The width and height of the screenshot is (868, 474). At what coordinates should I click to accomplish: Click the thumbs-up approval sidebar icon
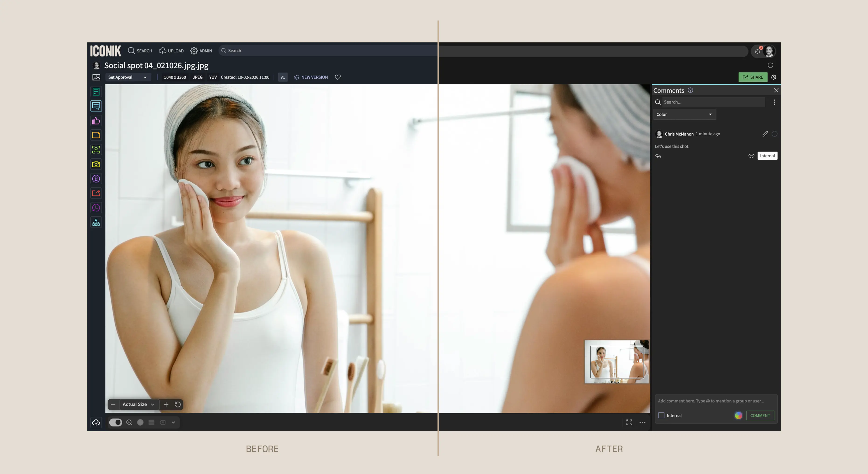click(96, 121)
